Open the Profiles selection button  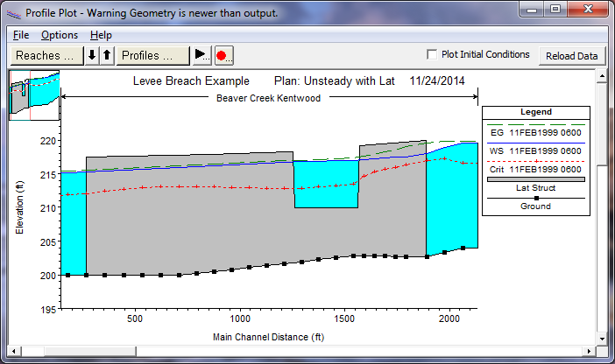[153, 55]
